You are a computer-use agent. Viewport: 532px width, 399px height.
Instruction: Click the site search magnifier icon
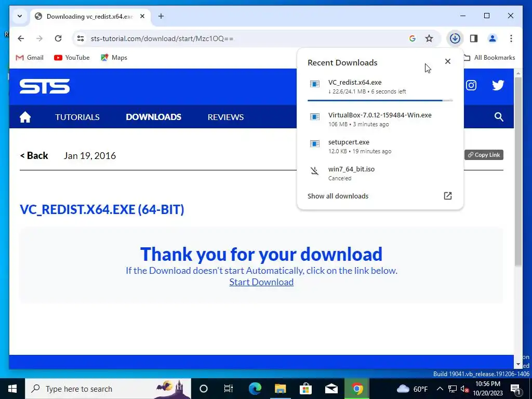click(x=499, y=117)
